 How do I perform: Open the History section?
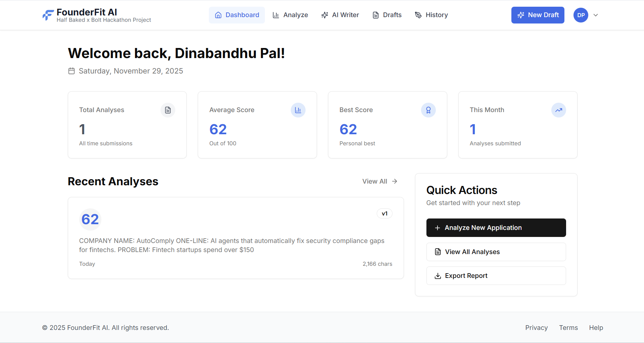pos(431,15)
